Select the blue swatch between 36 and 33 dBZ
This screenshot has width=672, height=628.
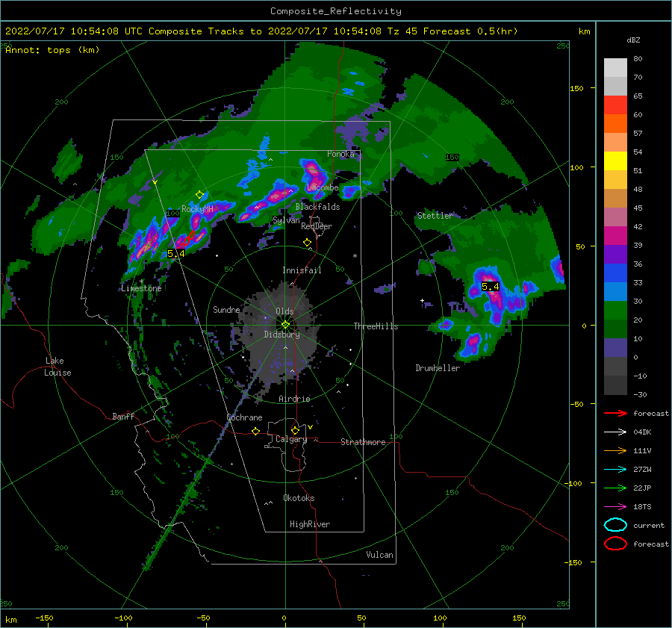(x=615, y=273)
